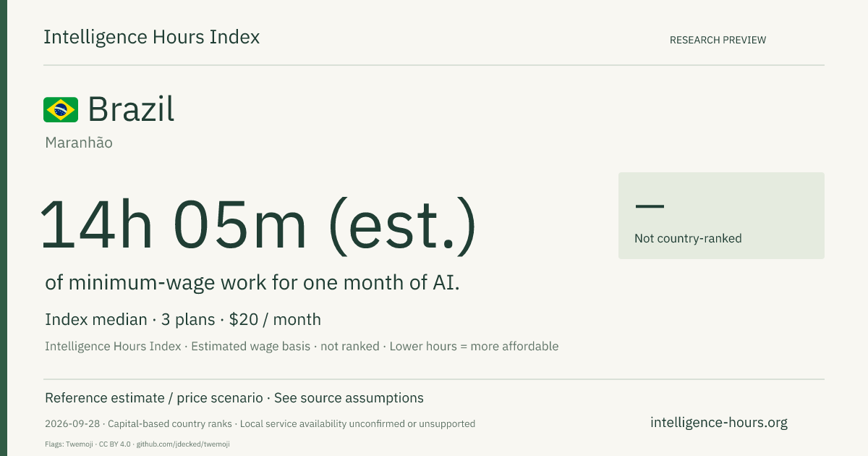Open the intelligence-hours.org link

[x=719, y=423]
